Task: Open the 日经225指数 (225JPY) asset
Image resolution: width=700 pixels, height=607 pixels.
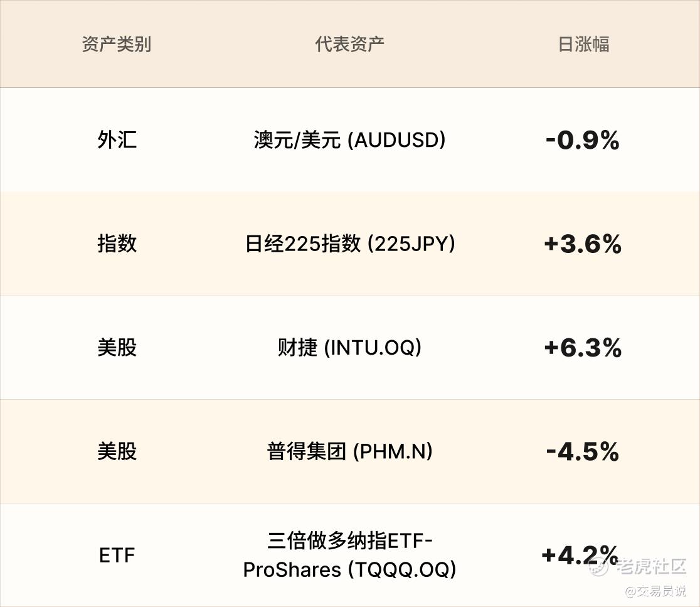Action: coord(349,244)
